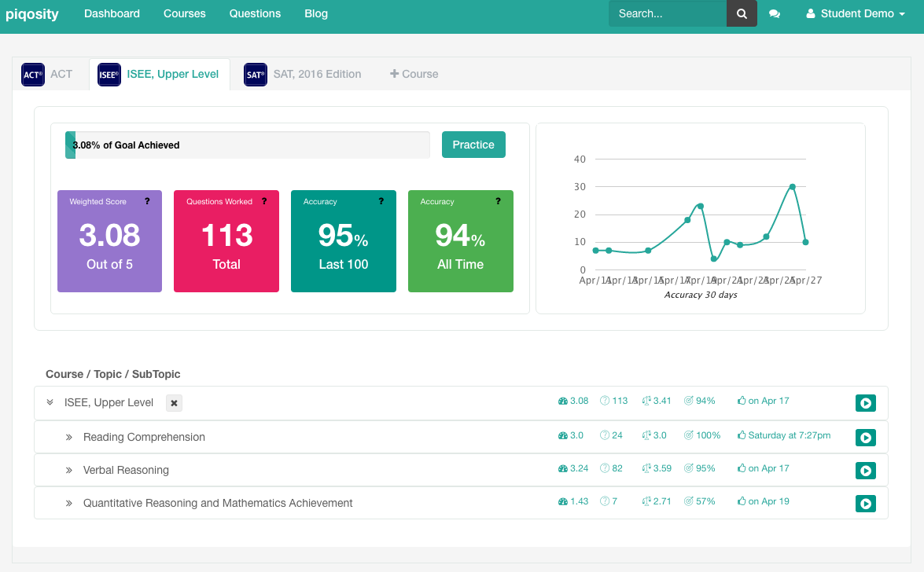The image size is (924, 572).
Task: Add a new course with + Course
Action: 414,74
